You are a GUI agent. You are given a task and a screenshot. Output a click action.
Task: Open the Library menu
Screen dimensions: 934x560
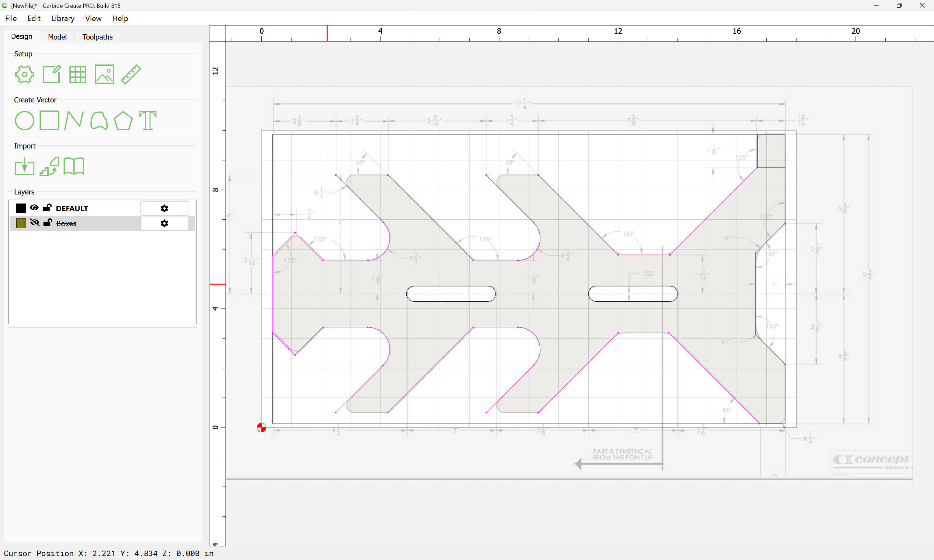coord(63,18)
